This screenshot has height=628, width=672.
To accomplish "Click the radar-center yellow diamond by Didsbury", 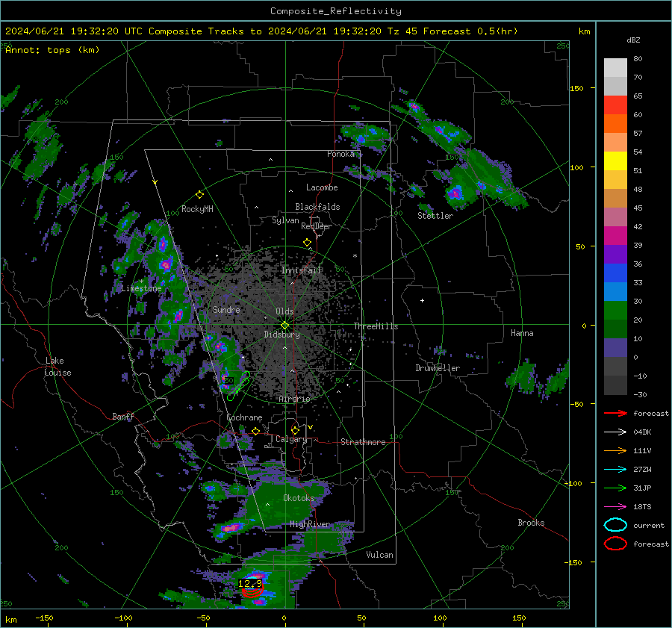I will pos(284,326).
